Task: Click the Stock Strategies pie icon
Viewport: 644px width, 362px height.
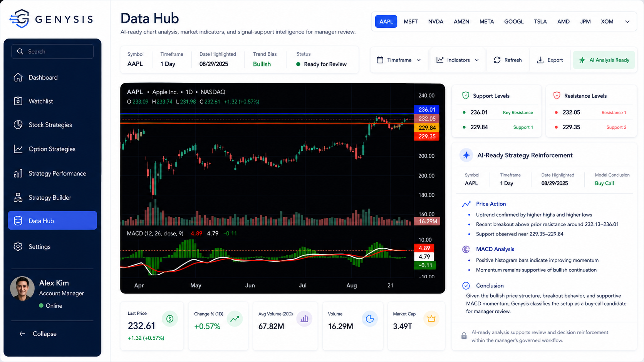Action: [18, 125]
